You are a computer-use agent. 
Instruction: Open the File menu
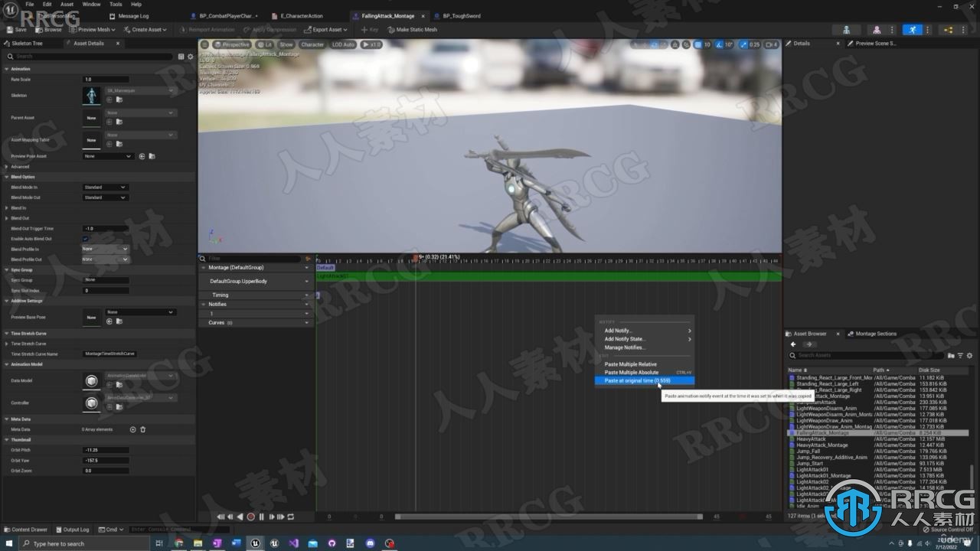(29, 4)
